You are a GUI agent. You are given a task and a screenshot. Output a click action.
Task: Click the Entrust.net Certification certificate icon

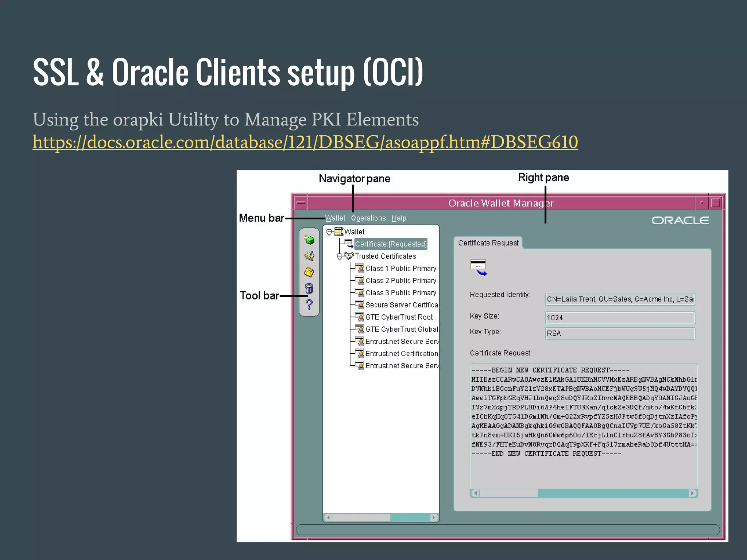360,354
